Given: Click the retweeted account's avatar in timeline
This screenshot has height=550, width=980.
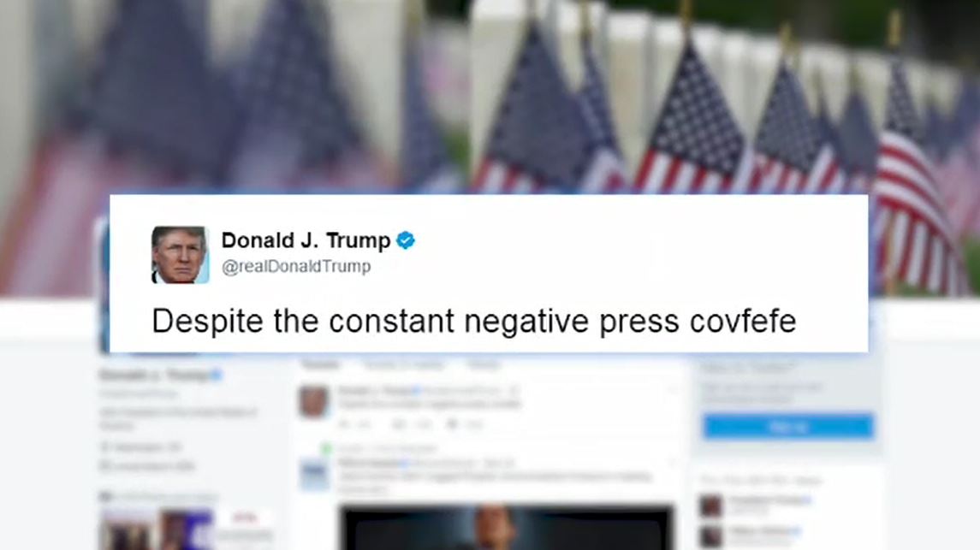Looking at the screenshot, I should (314, 475).
